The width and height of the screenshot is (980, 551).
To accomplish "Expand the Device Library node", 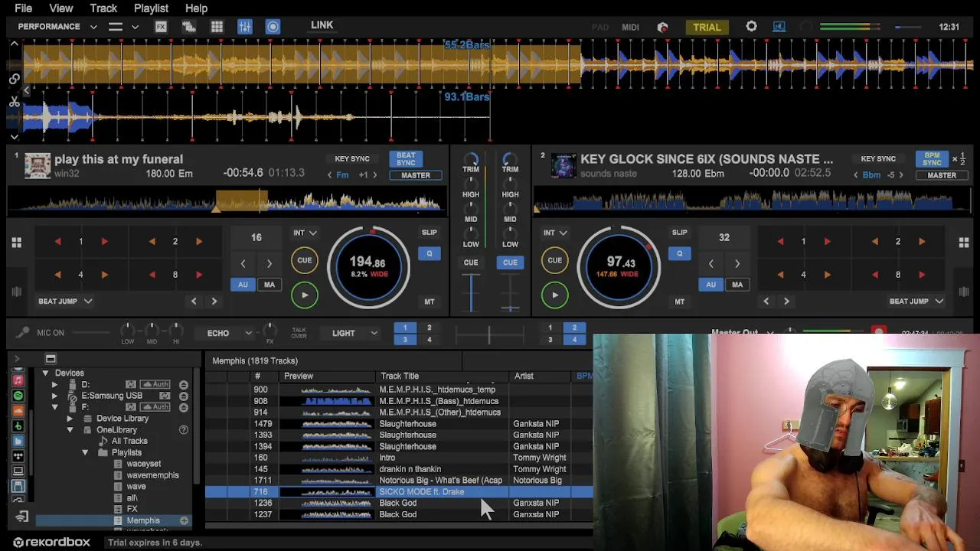I will (70, 419).
